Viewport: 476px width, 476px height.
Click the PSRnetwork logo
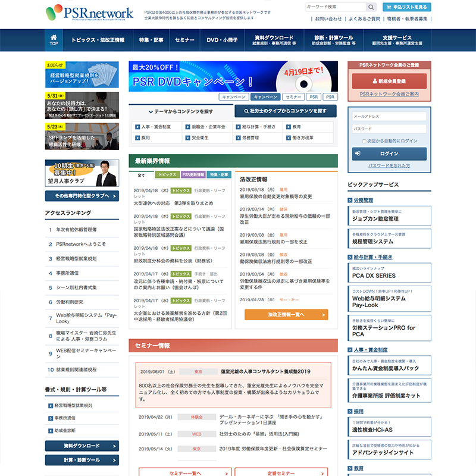click(89, 12)
